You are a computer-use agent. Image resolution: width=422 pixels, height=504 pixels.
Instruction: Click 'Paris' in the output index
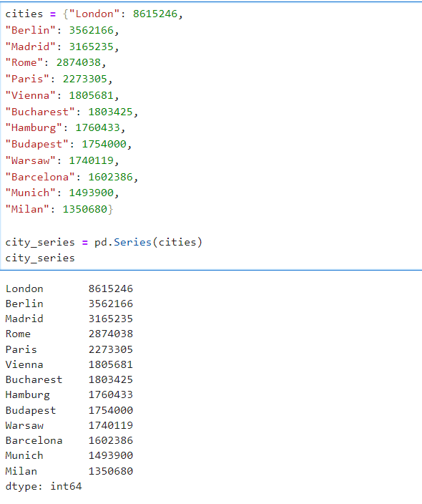(21, 349)
